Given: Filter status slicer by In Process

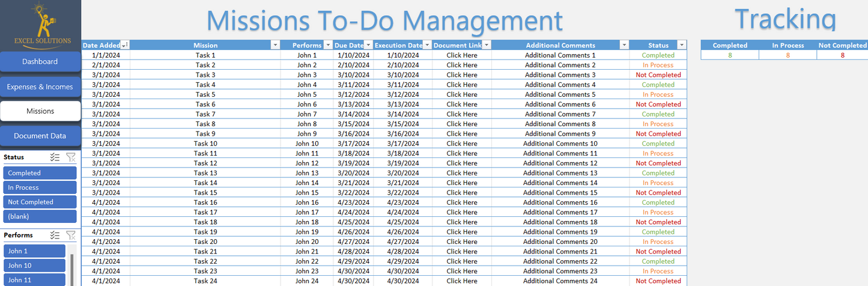Looking at the screenshot, I should tap(40, 187).
